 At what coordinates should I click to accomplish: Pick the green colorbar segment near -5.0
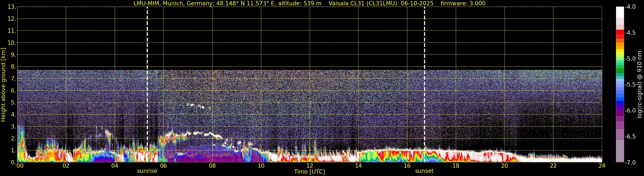[620, 60]
